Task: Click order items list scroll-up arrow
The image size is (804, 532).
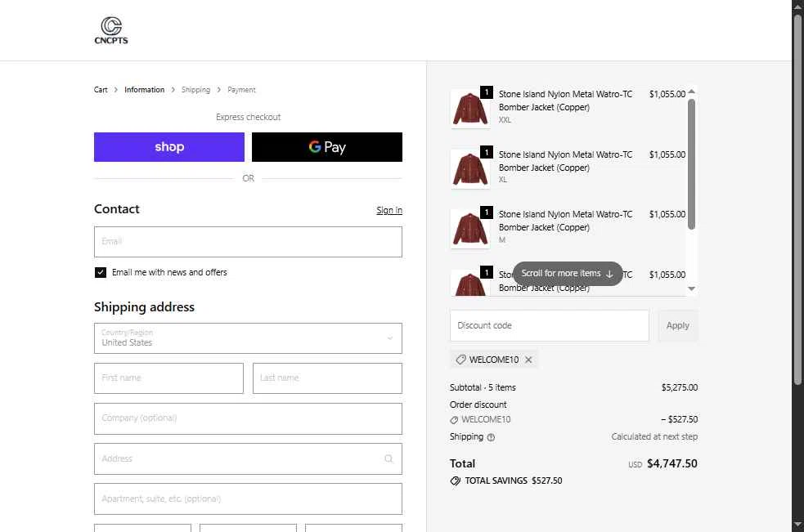Action: 691,92
